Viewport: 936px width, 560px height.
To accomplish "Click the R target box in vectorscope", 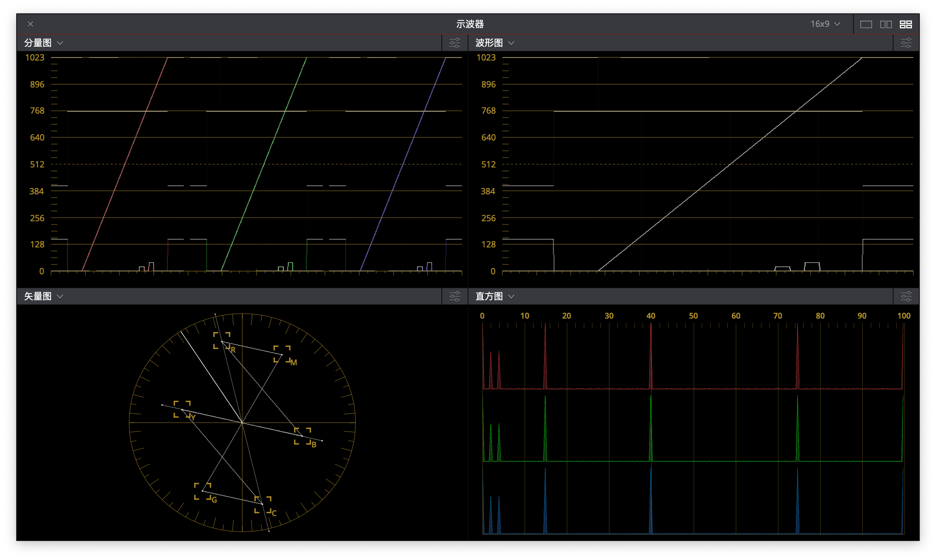I will pyautogui.click(x=222, y=341).
